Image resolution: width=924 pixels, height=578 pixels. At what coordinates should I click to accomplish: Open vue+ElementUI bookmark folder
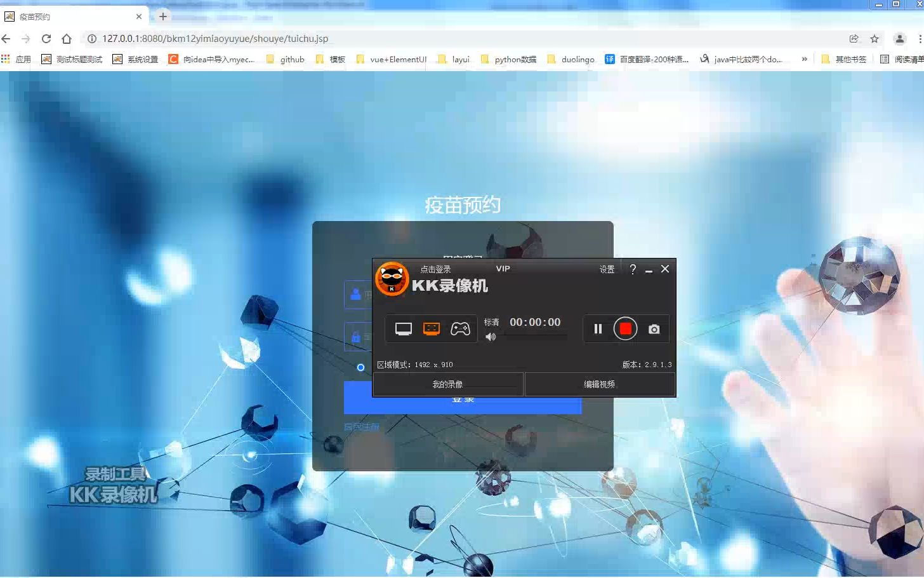point(392,59)
